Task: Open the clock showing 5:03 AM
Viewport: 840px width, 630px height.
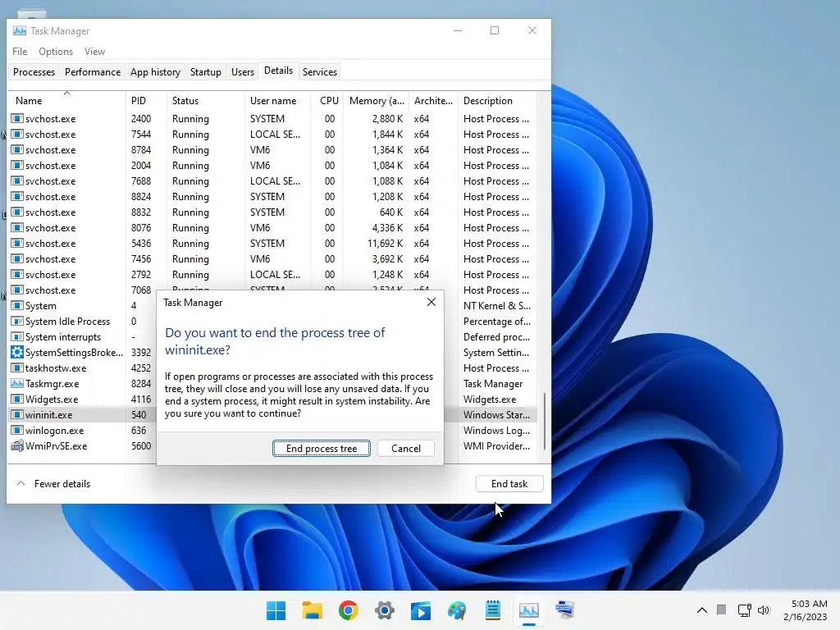Action: [x=806, y=610]
